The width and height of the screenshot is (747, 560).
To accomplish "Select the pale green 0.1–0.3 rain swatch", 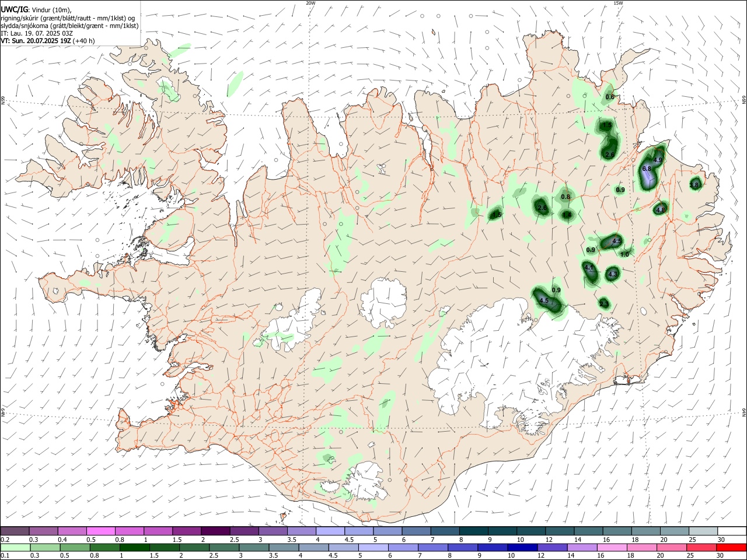I will 15,548.
